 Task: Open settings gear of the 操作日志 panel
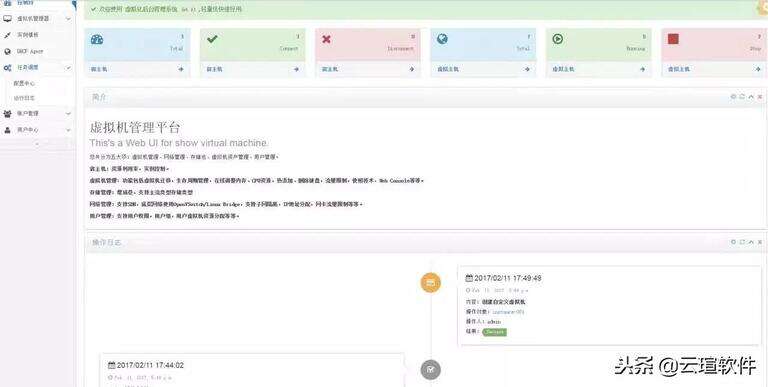[733, 242]
